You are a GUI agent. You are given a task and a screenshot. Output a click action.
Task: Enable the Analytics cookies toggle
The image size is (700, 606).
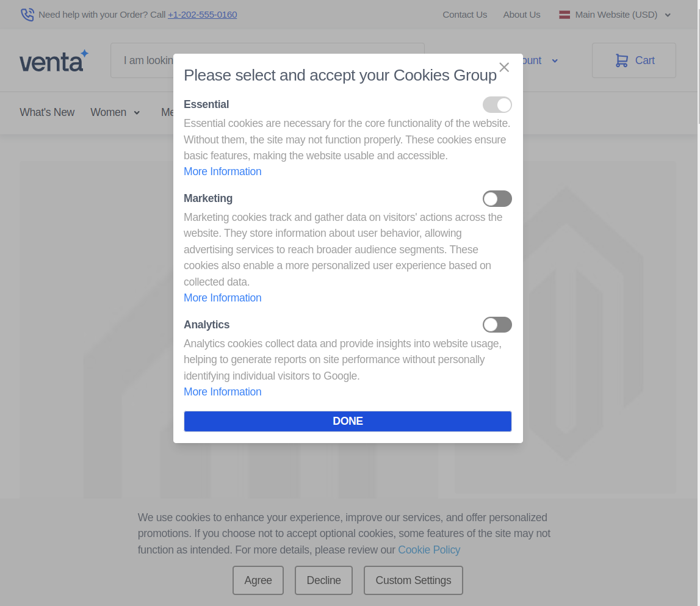tap(497, 324)
